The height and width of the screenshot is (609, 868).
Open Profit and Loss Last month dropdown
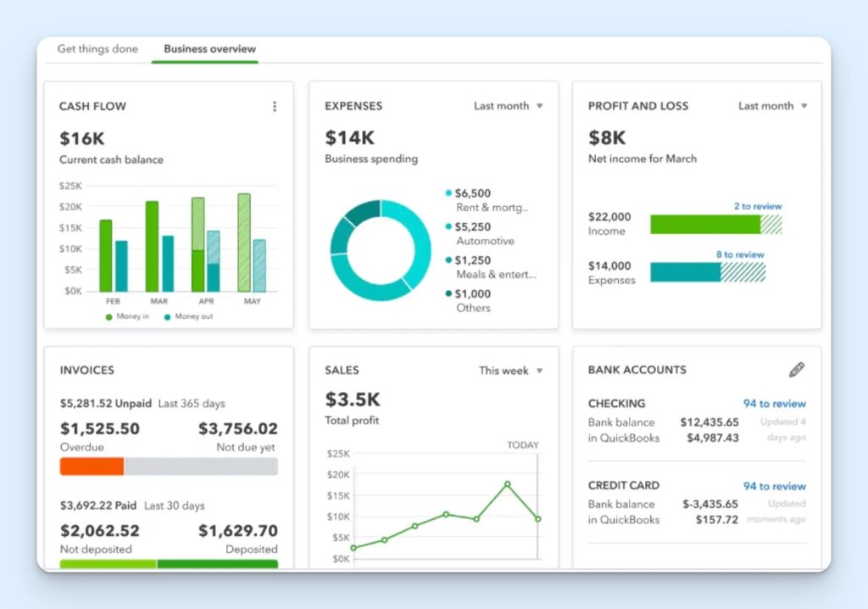pyautogui.click(x=773, y=106)
